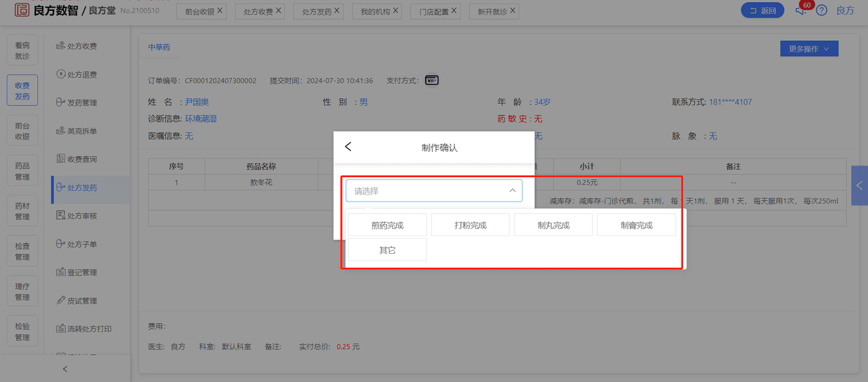Viewport: 868px width, 382px height.
Task: Open the 更多操作 dropdown menu
Action: click(x=809, y=49)
